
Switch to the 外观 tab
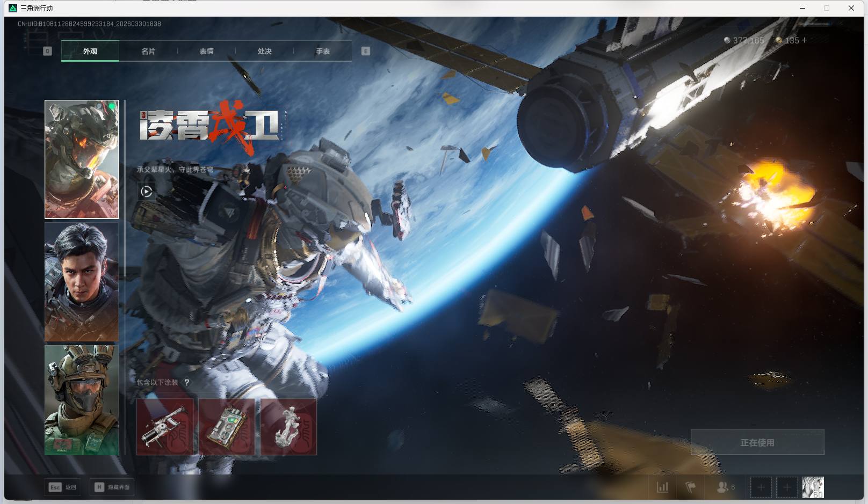click(90, 51)
